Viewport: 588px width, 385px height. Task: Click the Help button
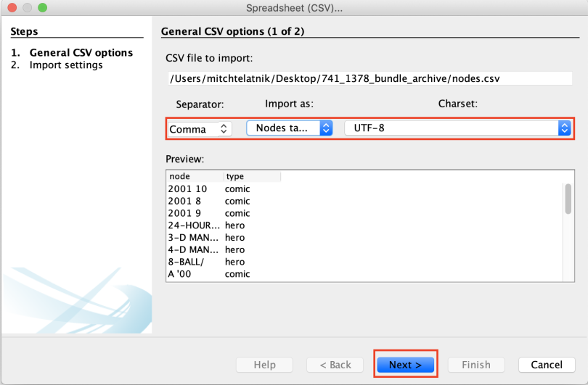pyautogui.click(x=264, y=365)
